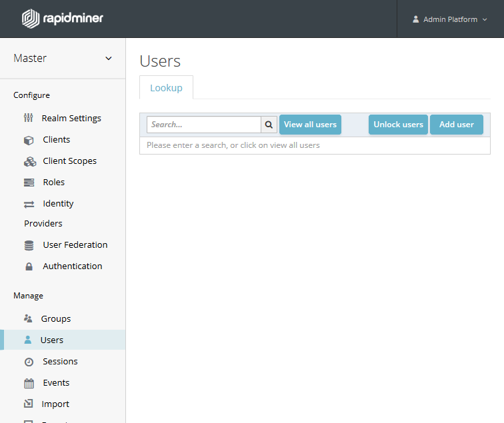Click the View all users button
Viewport: 504px width, 423px height.
tap(310, 125)
